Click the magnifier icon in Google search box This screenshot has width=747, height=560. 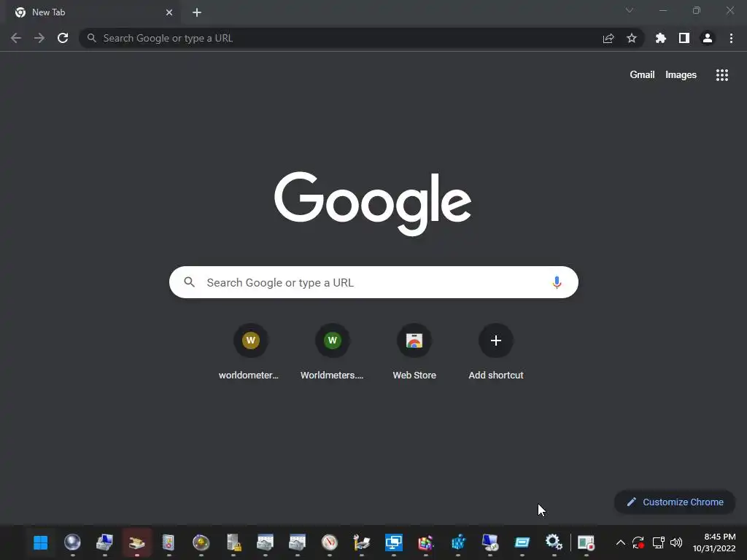(190, 282)
